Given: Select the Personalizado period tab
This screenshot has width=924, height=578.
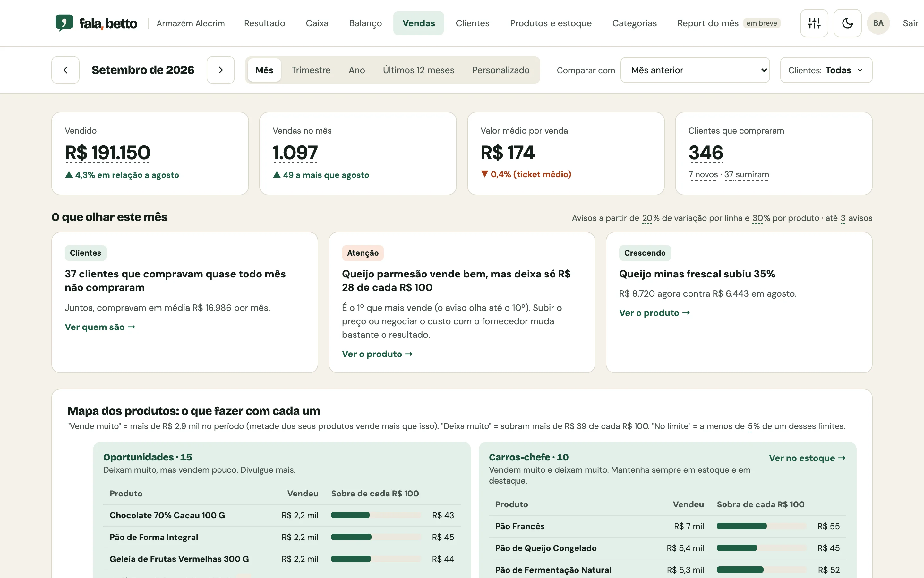Looking at the screenshot, I should (x=501, y=70).
